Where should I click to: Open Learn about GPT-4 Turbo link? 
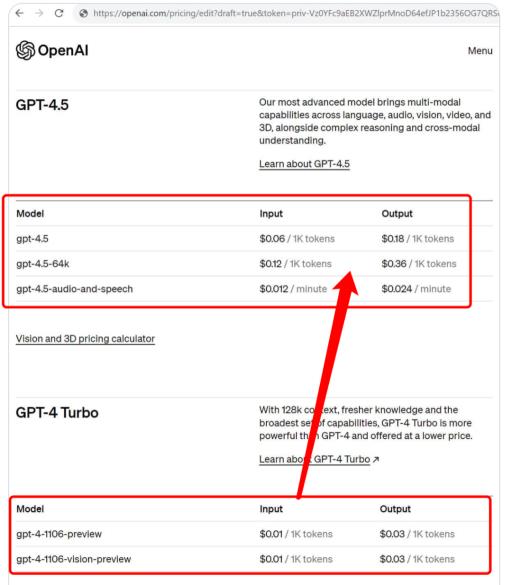pyautogui.click(x=315, y=459)
